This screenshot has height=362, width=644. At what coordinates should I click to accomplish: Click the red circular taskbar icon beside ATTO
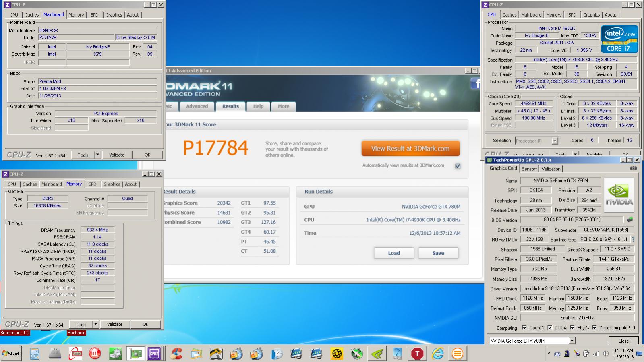[x=95, y=354]
